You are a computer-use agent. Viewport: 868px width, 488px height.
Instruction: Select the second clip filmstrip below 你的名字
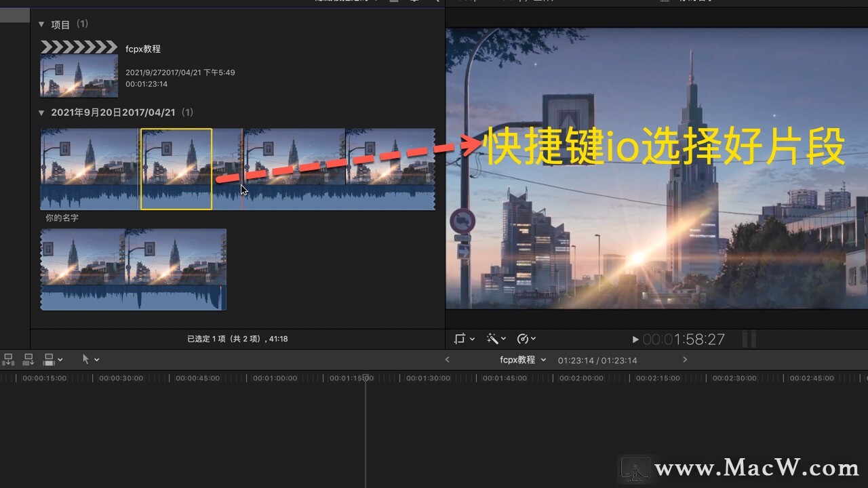click(x=134, y=269)
